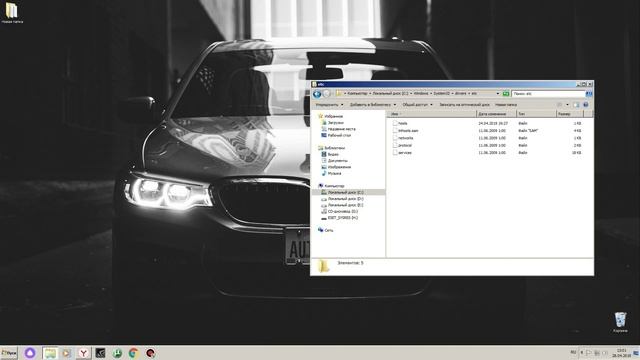Select the protocol file
This screenshot has width=640, height=360.
point(402,145)
